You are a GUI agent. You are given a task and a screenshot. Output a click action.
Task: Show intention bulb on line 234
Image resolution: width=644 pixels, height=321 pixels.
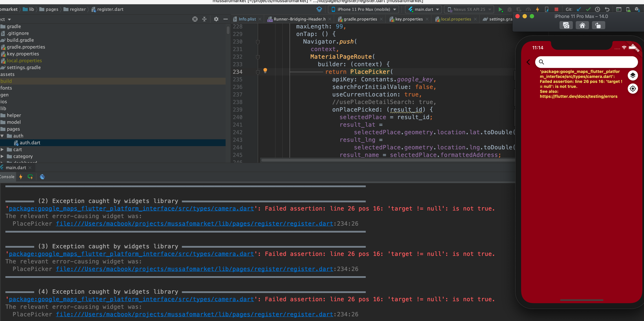[x=265, y=70]
